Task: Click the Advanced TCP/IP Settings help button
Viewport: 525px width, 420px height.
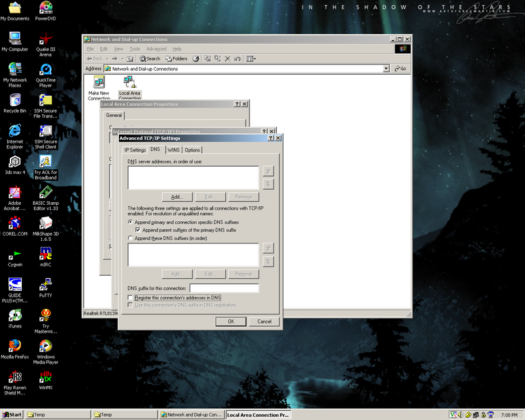Action: (x=271, y=138)
